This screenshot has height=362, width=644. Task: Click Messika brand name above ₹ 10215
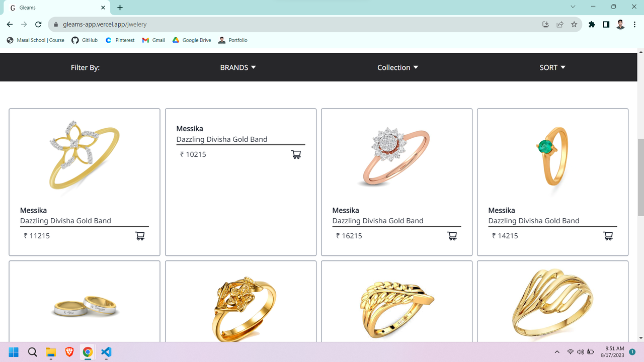pyautogui.click(x=190, y=129)
